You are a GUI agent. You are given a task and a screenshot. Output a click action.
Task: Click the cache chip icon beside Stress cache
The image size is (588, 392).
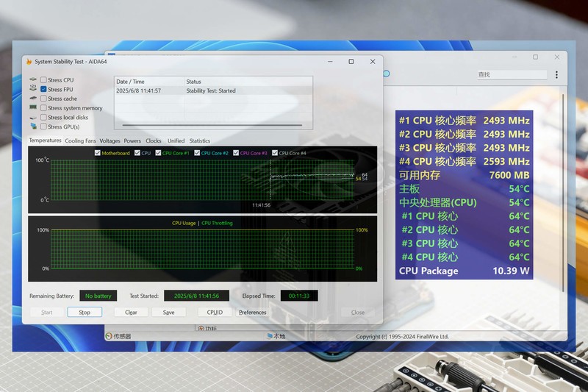point(33,99)
